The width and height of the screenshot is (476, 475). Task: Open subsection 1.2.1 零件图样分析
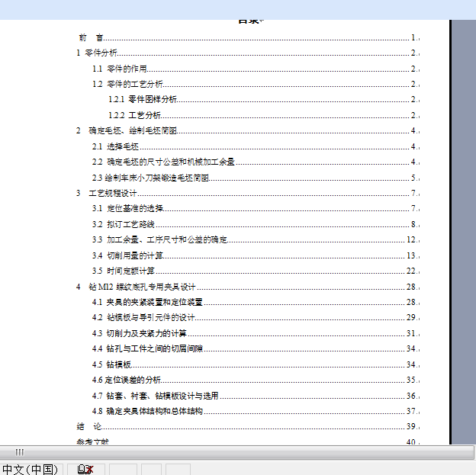(x=263, y=99)
